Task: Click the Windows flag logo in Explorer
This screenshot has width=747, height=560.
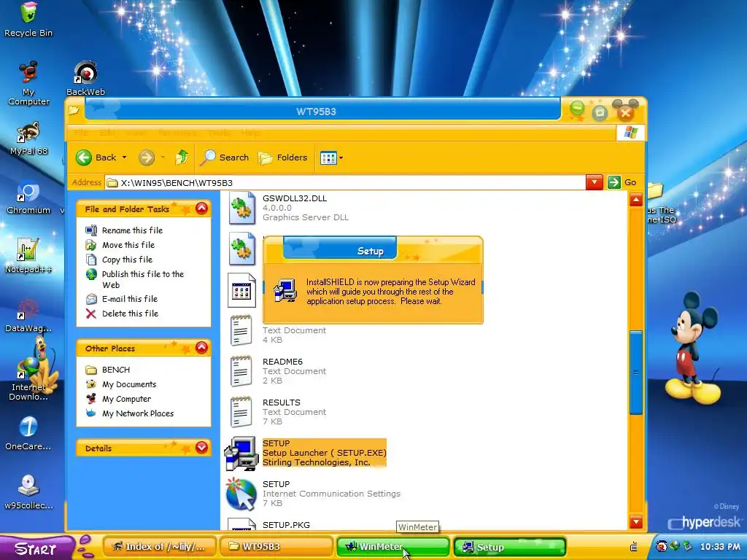Action: coord(630,133)
